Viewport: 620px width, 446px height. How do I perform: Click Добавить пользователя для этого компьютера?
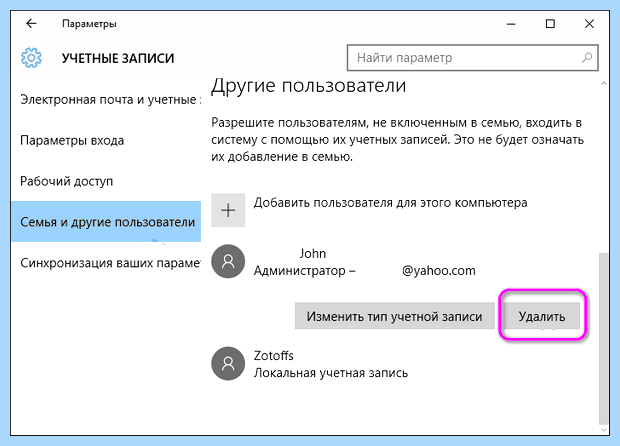pyautogui.click(x=390, y=203)
